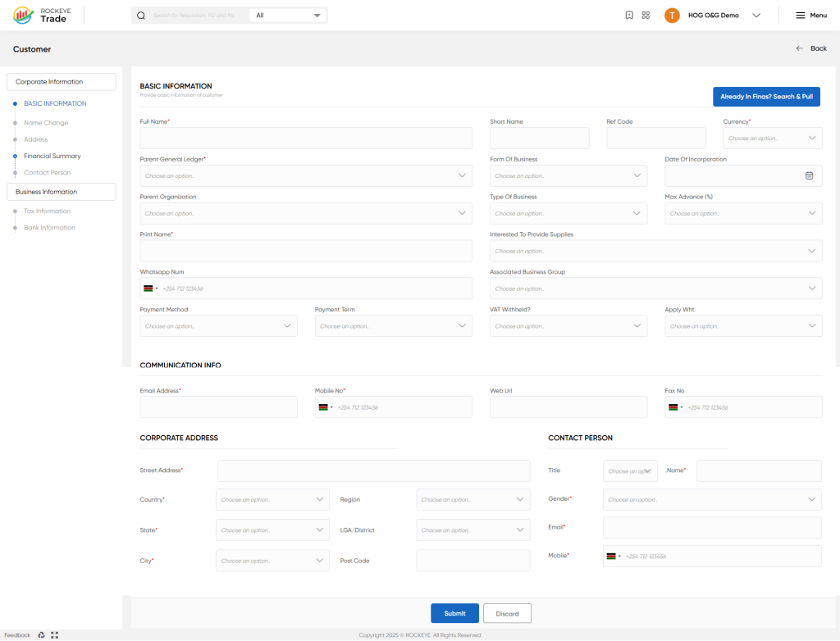The image size is (840, 641).
Task: Open the Parent Organization dropdown
Action: click(306, 213)
